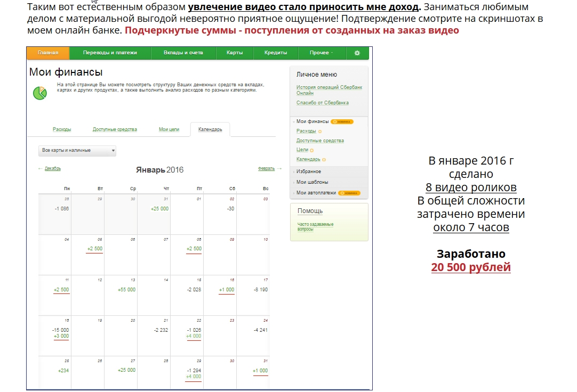Click the orange 'новинка' badge beside Мои финансы

(x=342, y=121)
